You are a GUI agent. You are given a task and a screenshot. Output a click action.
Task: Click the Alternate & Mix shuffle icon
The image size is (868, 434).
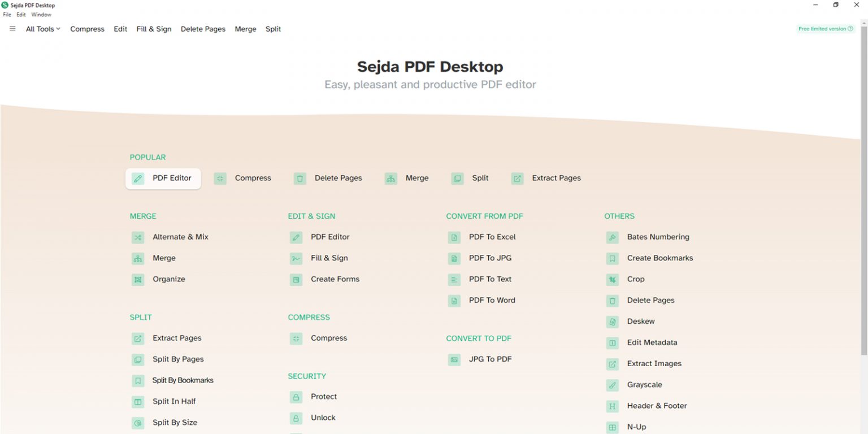click(x=138, y=237)
